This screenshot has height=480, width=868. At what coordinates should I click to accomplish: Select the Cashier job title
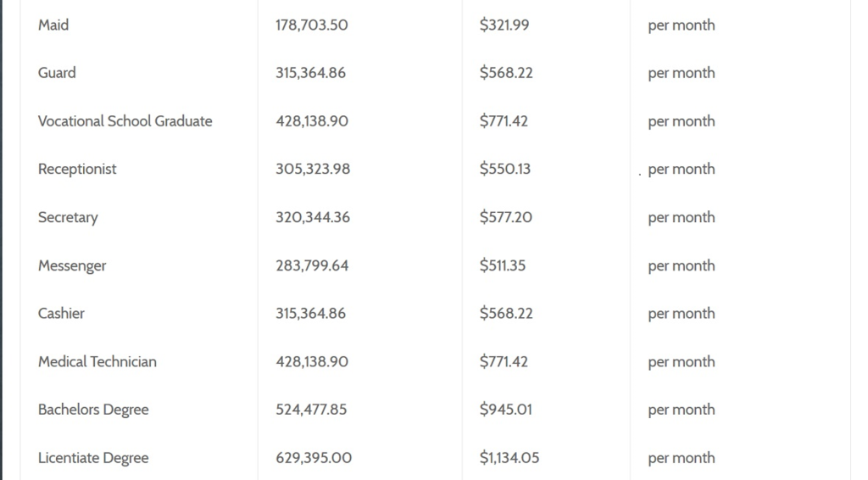click(x=61, y=313)
